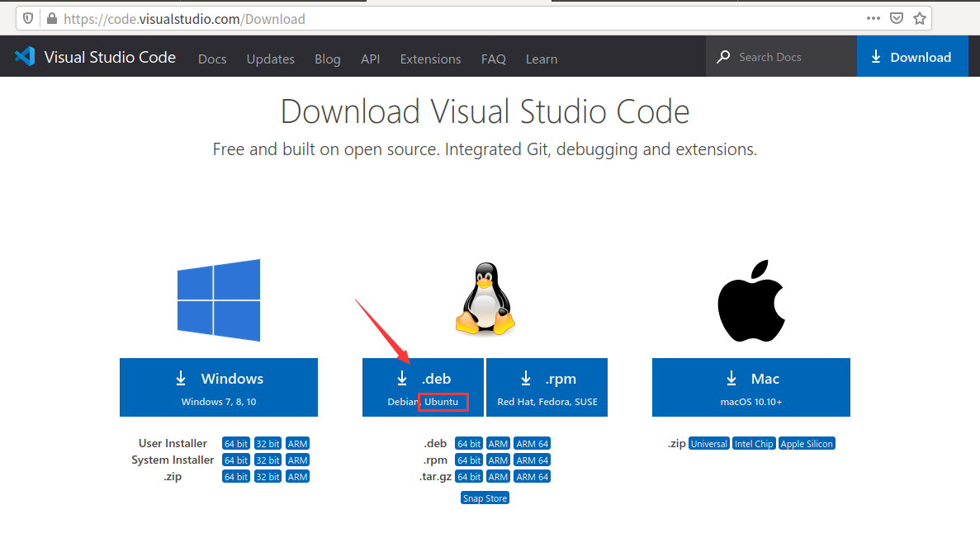Select User Installer 64 bit

point(235,443)
